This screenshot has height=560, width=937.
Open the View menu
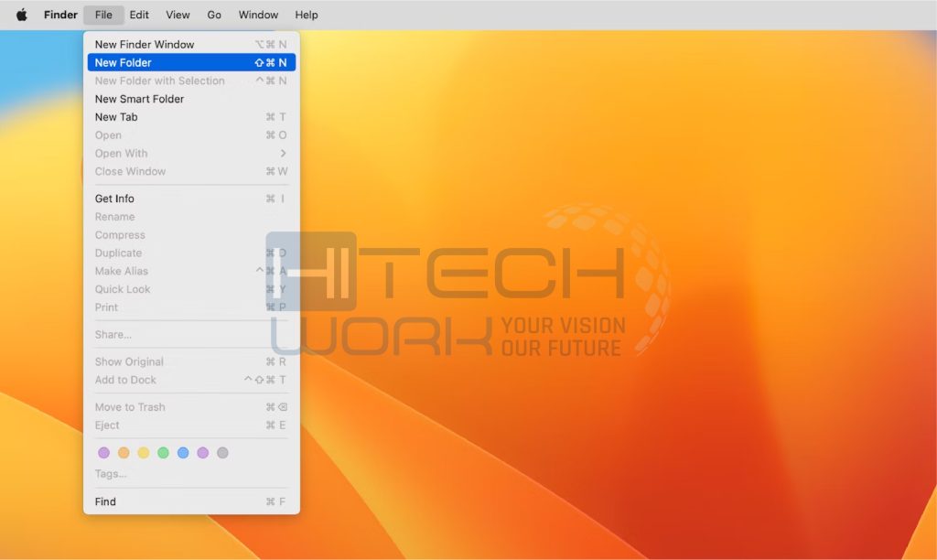178,15
